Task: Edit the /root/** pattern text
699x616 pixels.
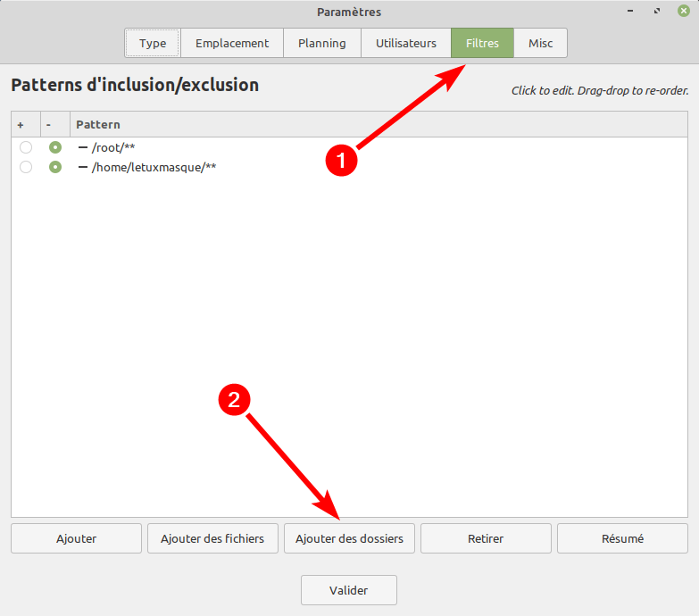Action: (113, 147)
